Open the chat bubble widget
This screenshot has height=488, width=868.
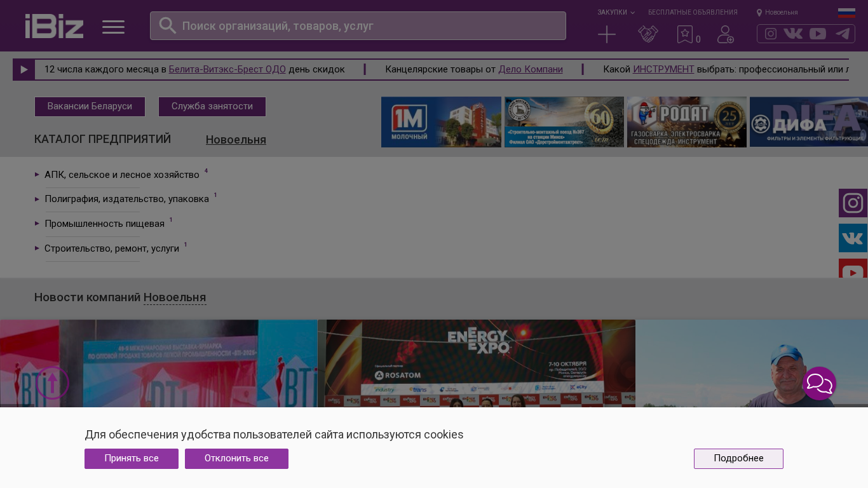click(820, 384)
